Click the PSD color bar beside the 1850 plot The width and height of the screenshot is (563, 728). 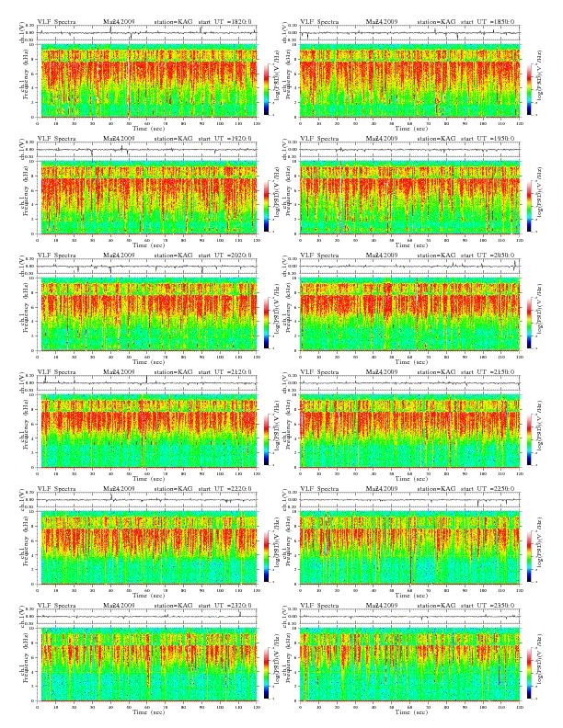click(x=529, y=88)
